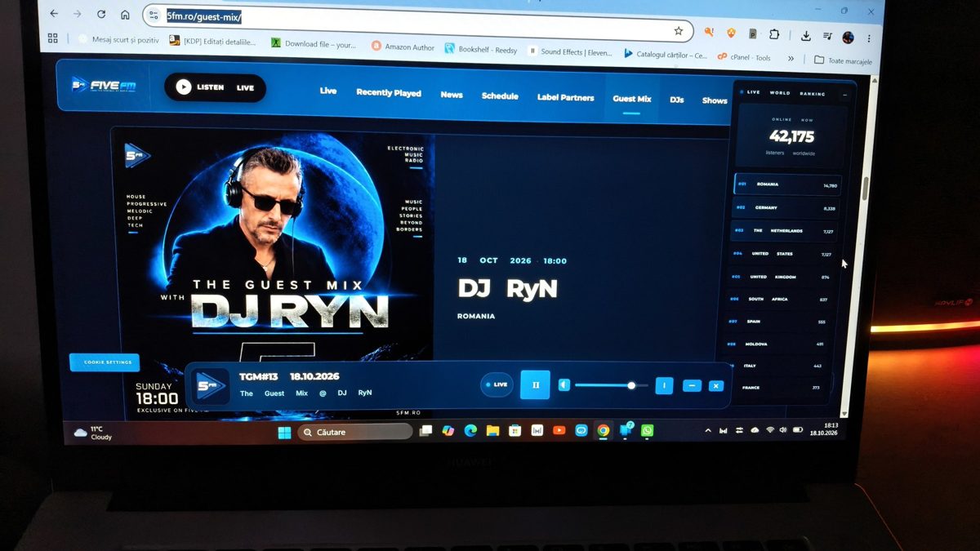Reload the page with refresh icon

point(101,14)
